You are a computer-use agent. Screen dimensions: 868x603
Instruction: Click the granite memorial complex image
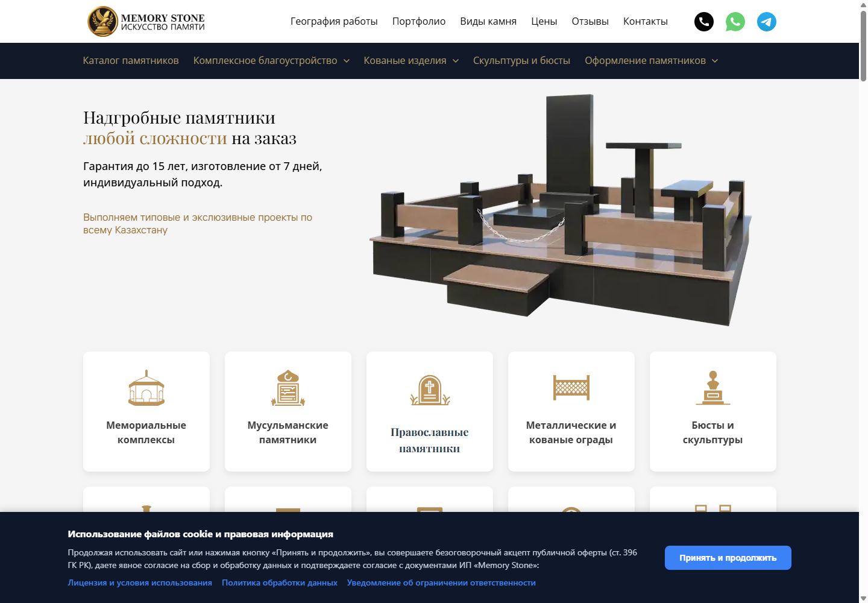click(561, 210)
